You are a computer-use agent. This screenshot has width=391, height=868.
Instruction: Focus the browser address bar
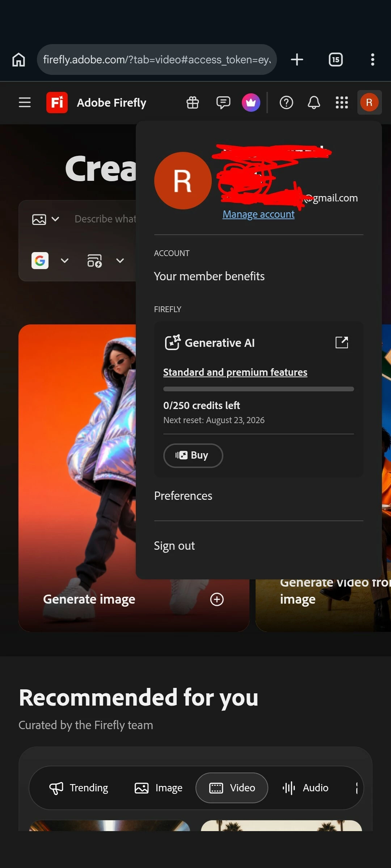157,60
